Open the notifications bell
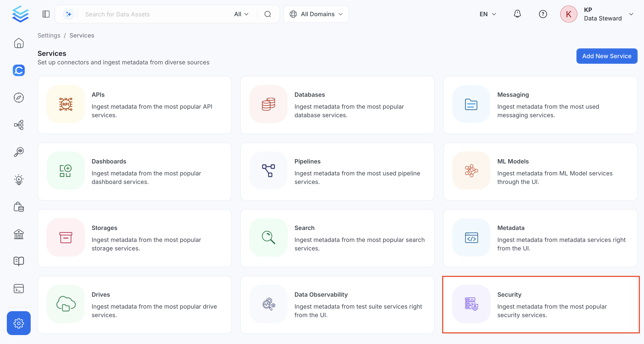The width and height of the screenshot is (644, 344). point(517,14)
